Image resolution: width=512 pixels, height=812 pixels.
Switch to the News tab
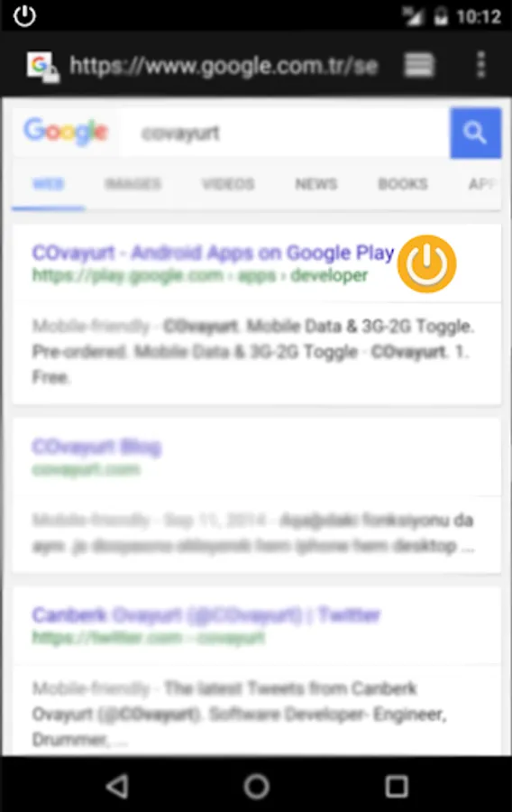pyautogui.click(x=316, y=184)
